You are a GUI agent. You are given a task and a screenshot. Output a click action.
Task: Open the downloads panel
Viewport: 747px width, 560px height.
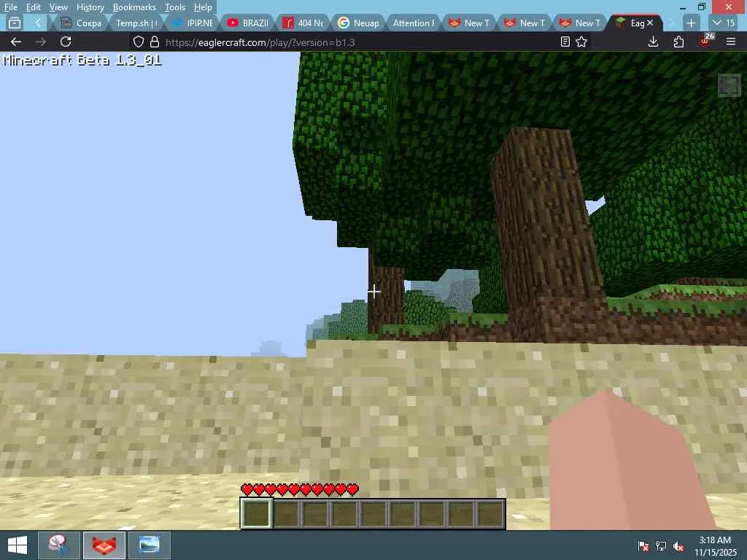(x=653, y=42)
